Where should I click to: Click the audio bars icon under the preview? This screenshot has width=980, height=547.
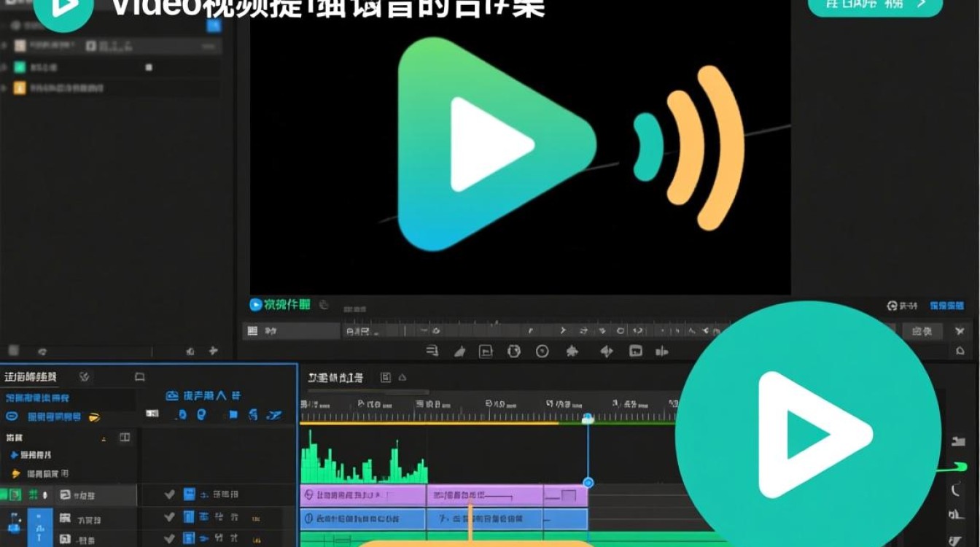click(x=662, y=352)
